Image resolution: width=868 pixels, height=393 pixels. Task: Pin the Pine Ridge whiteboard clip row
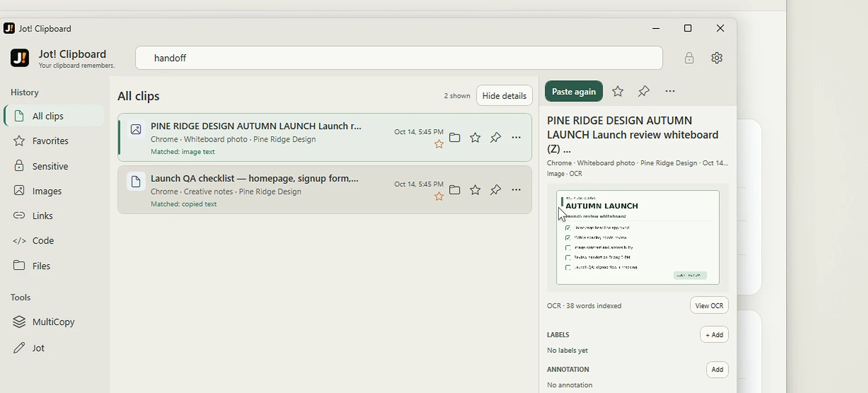pos(496,137)
